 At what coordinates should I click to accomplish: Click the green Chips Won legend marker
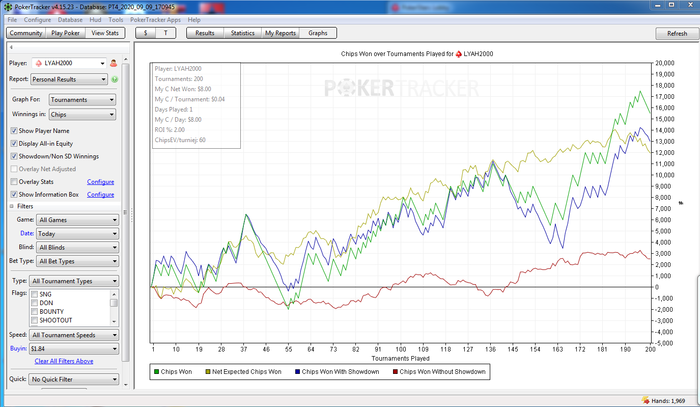coord(157,372)
